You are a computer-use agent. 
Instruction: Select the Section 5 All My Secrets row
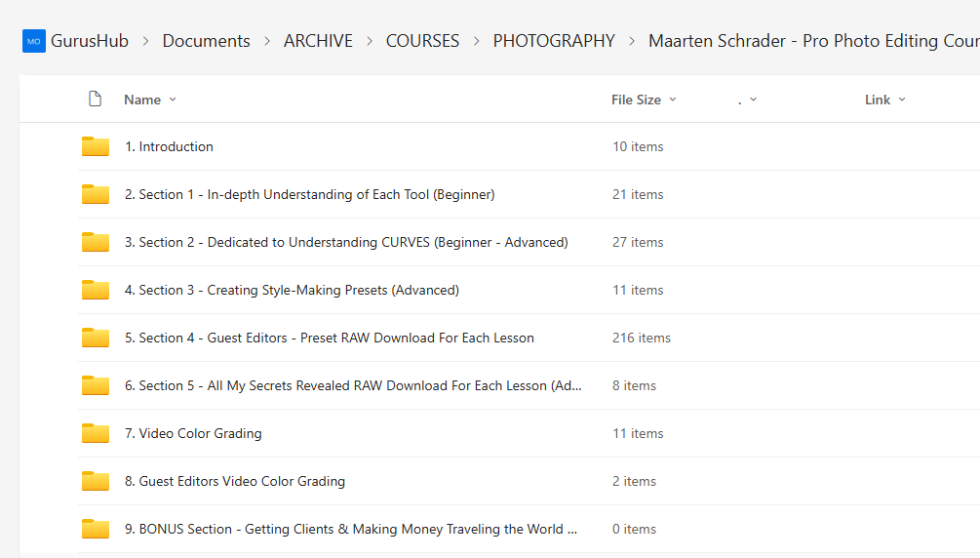point(353,386)
